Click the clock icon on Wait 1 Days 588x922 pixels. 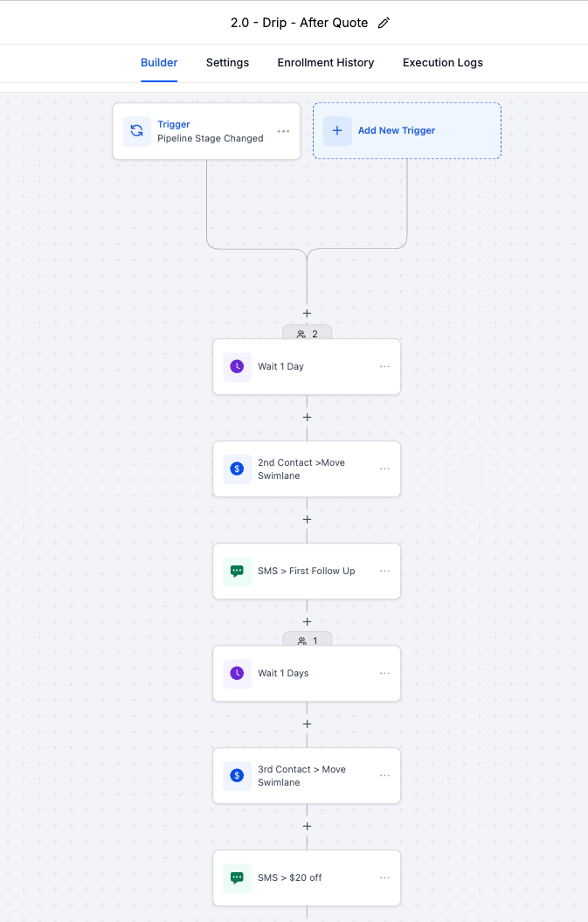[237, 674]
